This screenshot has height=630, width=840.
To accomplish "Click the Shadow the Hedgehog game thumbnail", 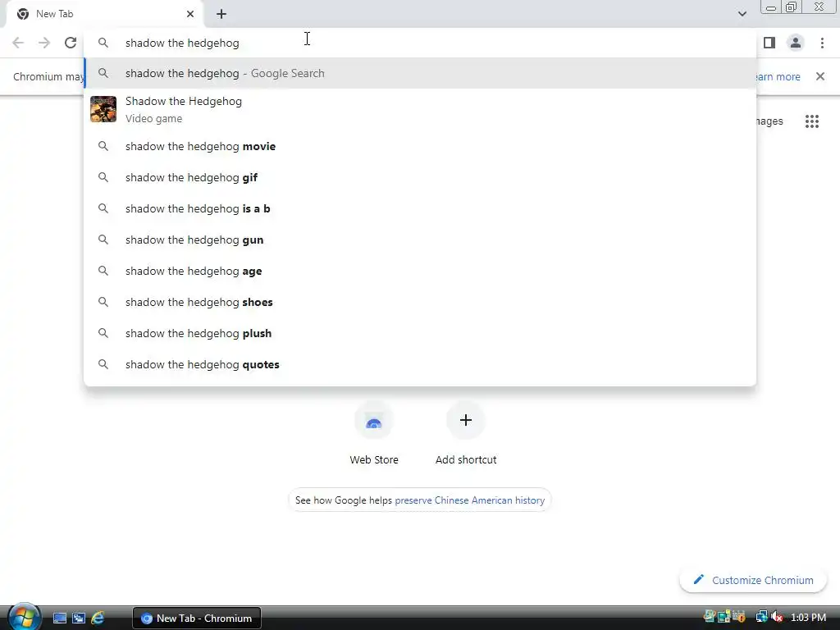I will click(x=103, y=109).
